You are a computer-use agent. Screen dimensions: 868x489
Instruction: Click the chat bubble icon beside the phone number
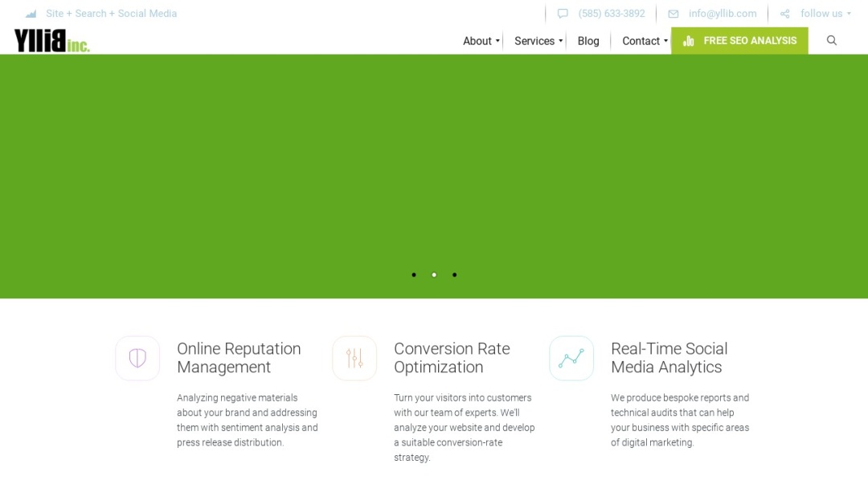(x=562, y=13)
